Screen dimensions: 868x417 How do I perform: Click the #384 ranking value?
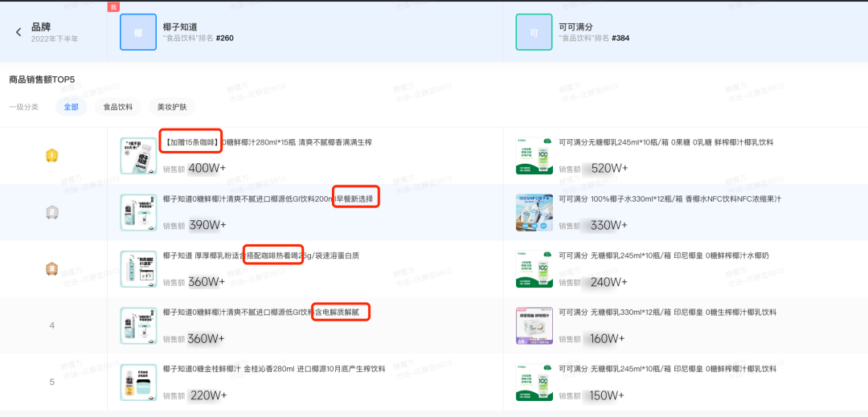(x=620, y=38)
